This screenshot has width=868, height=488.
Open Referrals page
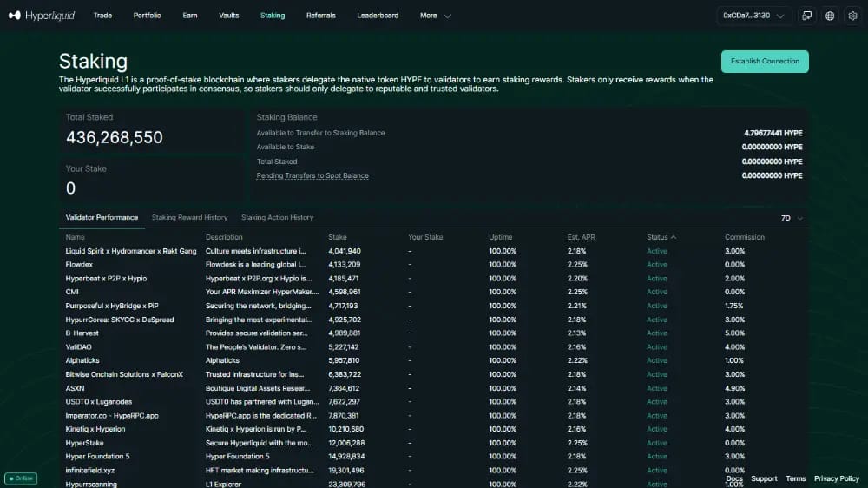pyautogui.click(x=321, y=16)
